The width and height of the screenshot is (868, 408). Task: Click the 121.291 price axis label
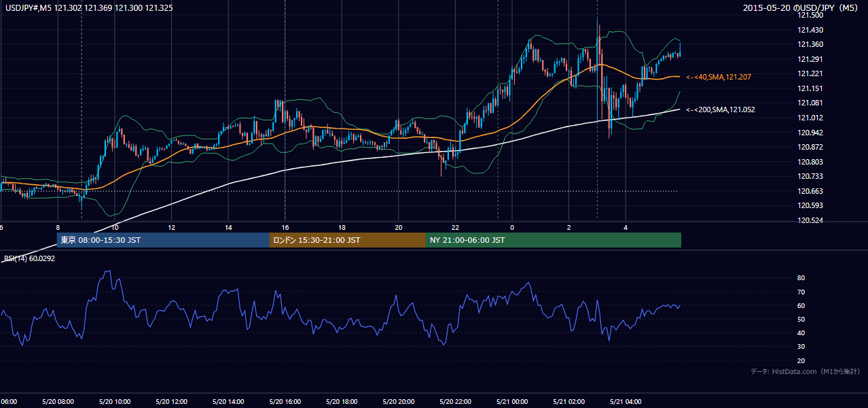click(810, 59)
